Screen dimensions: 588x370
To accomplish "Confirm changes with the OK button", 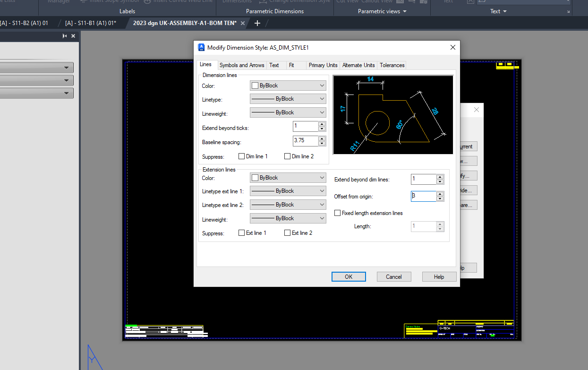I will [349, 276].
